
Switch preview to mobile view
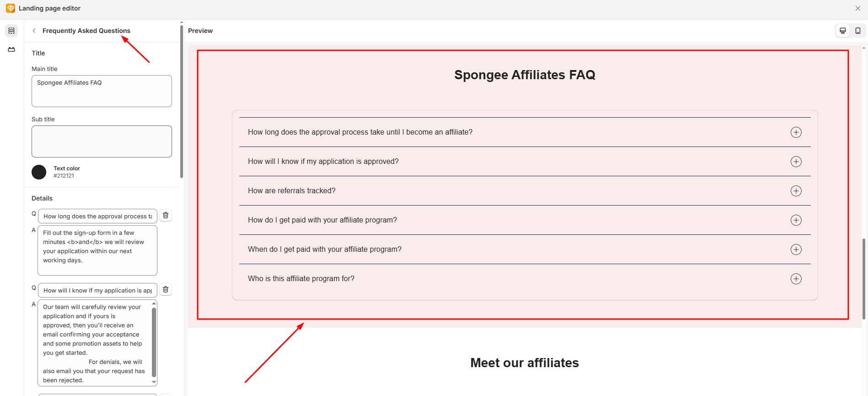[x=858, y=31]
